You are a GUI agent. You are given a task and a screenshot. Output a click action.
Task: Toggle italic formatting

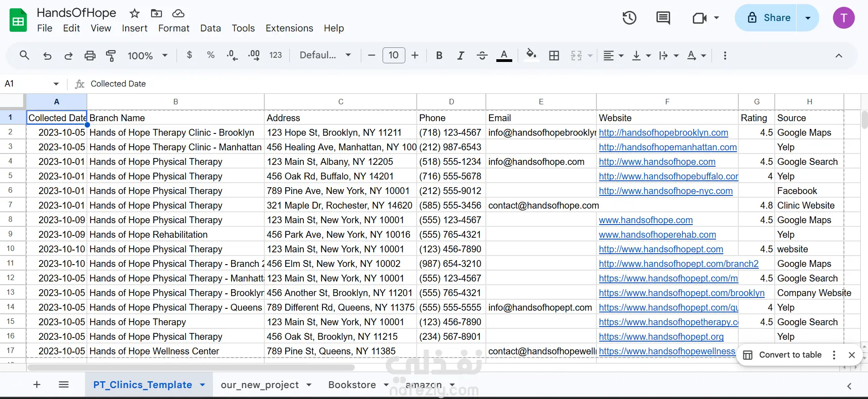click(461, 56)
